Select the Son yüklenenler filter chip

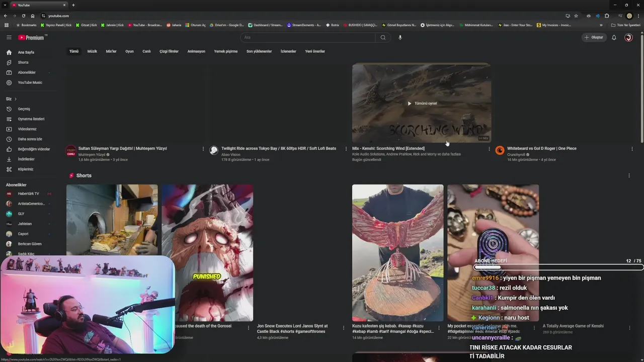[259, 51]
